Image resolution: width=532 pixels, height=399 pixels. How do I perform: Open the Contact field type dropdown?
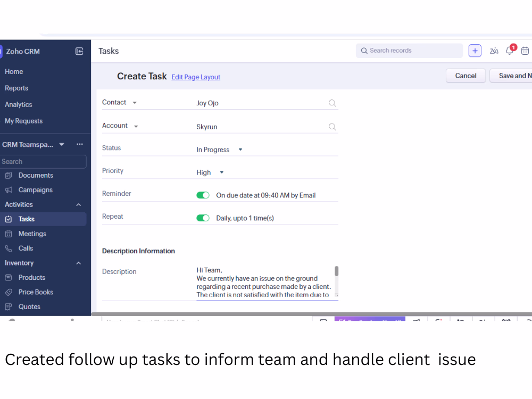point(135,103)
